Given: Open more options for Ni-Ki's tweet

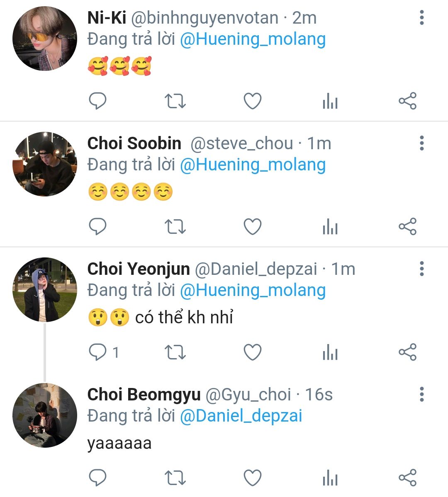Looking at the screenshot, I should [422, 18].
